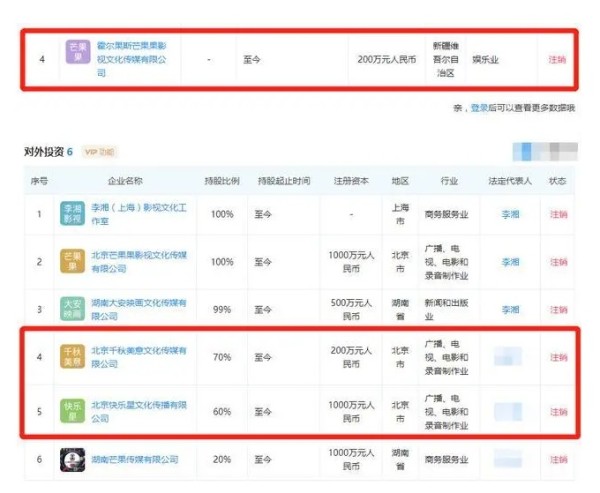Click the 99% shareholding cell
Viewport: 600px width, 493px height.
pyautogui.click(x=222, y=309)
